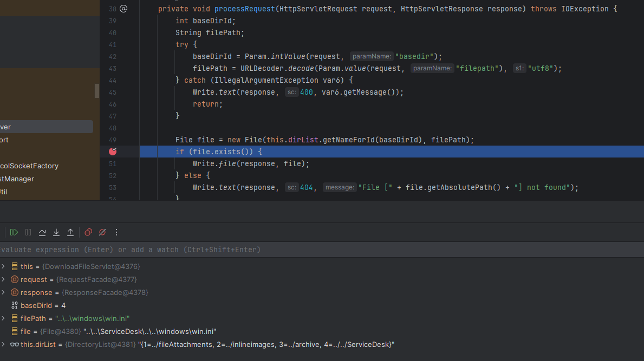The width and height of the screenshot is (644, 361).
Task: Pause the program execution
Action: pos(28,232)
